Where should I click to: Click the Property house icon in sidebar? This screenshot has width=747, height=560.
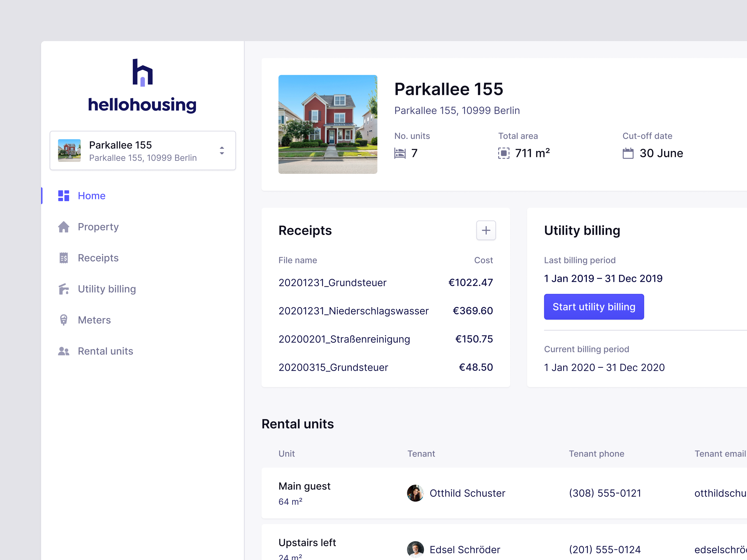63,227
